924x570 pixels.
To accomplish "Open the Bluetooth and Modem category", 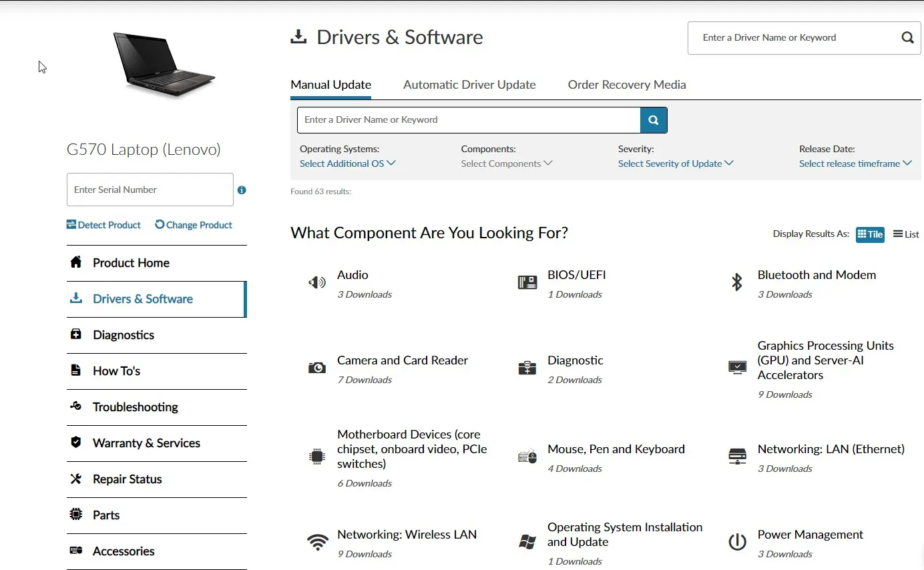I will click(817, 275).
